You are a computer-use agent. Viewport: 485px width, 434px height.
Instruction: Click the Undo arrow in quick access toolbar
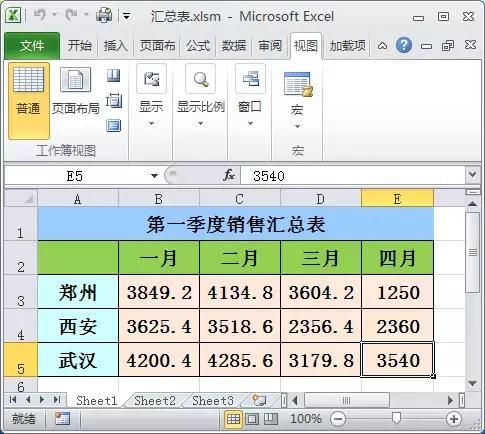(40, 15)
